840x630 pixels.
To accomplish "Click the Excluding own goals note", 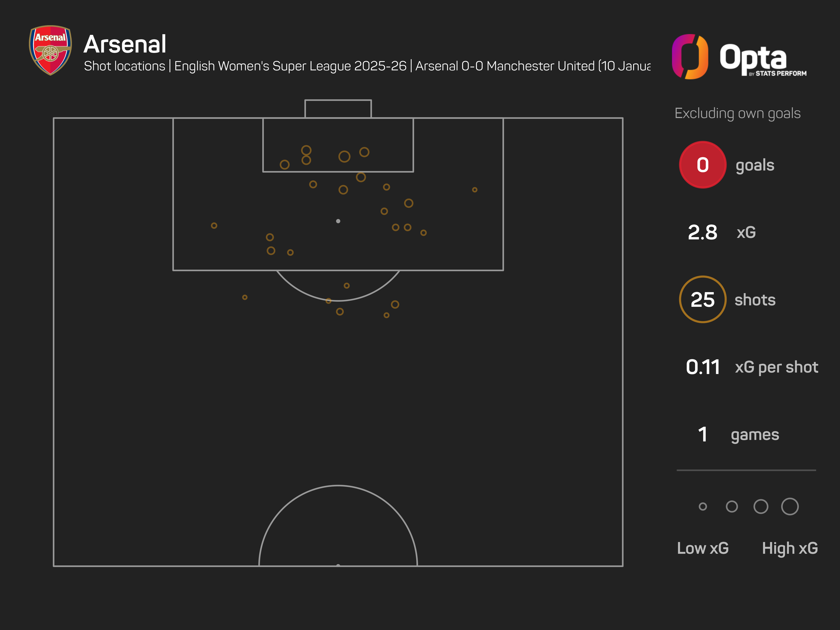I will tap(738, 113).
